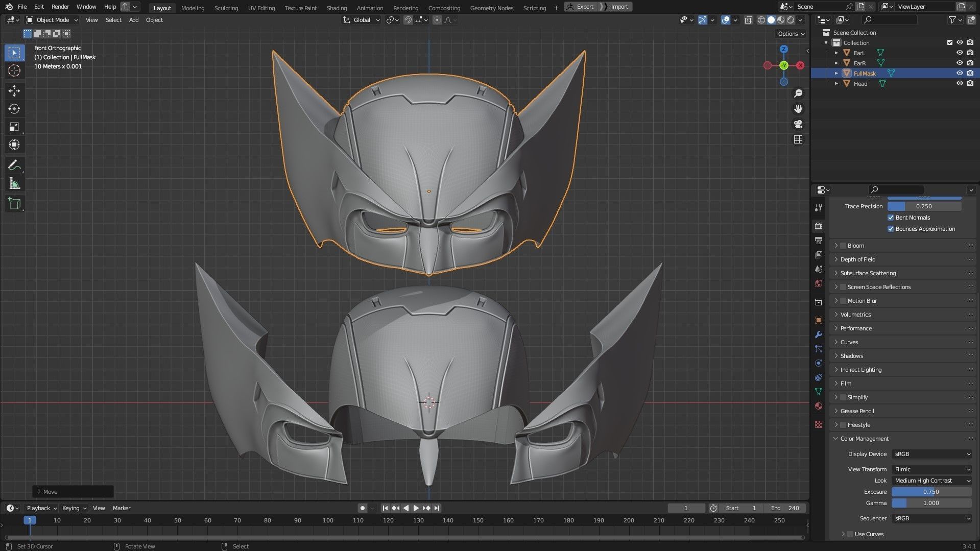
Task: Click the play animation button
Action: [416, 508]
